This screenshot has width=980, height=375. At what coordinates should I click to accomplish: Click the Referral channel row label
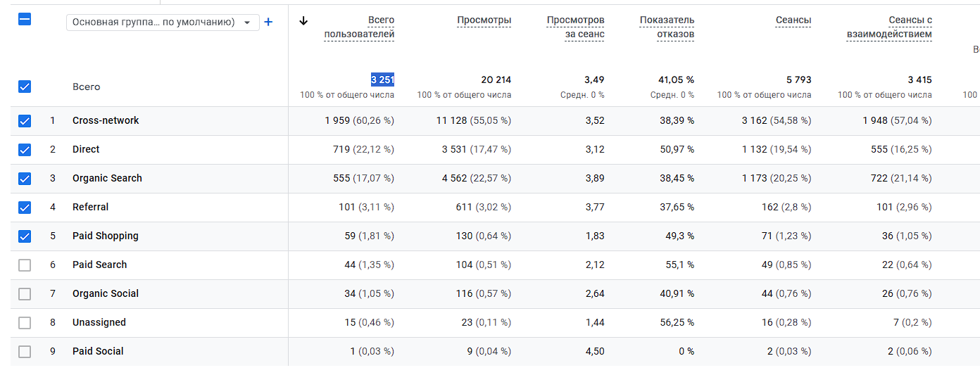(x=91, y=208)
